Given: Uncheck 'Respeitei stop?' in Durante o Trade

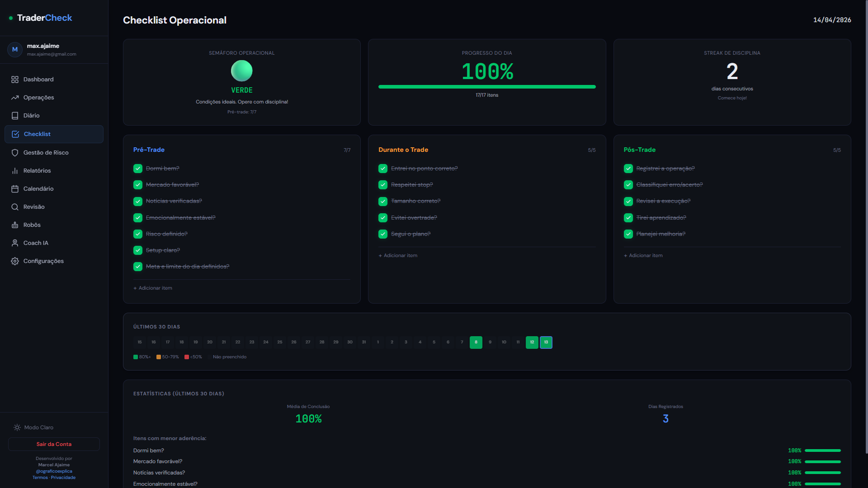Looking at the screenshot, I should pyautogui.click(x=383, y=184).
